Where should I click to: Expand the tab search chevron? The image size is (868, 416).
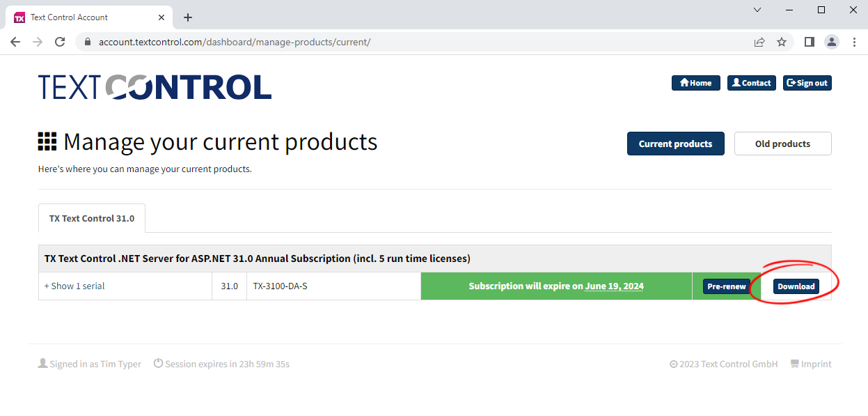tap(757, 10)
